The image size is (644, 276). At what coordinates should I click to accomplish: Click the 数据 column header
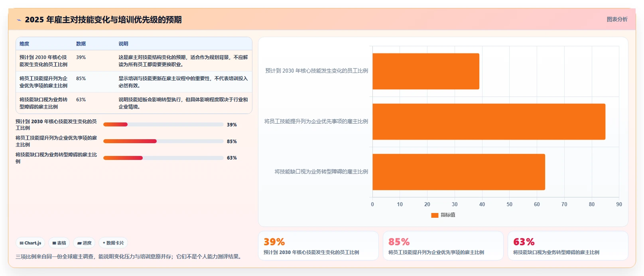coord(81,44)
